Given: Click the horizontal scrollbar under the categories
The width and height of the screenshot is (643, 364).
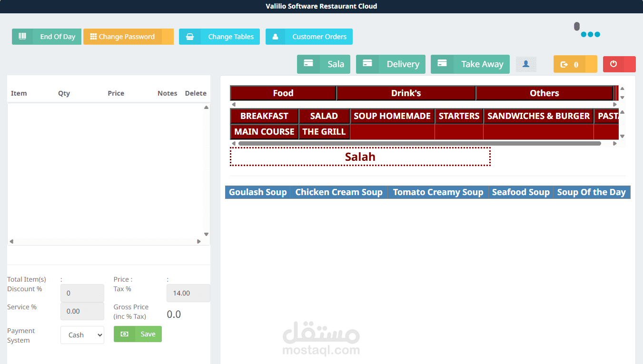Looking at the screenshot, I should [x=419, y=143].
